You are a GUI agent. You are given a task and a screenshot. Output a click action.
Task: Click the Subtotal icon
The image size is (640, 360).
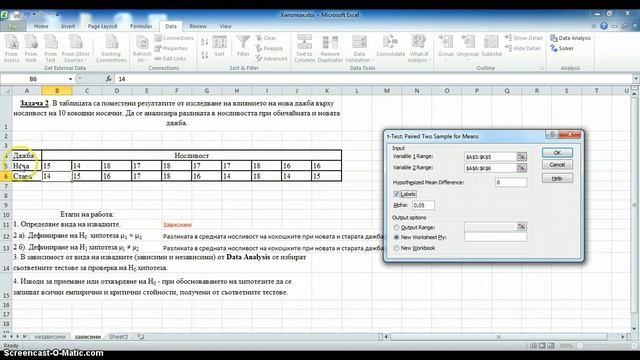click(491, 46)
